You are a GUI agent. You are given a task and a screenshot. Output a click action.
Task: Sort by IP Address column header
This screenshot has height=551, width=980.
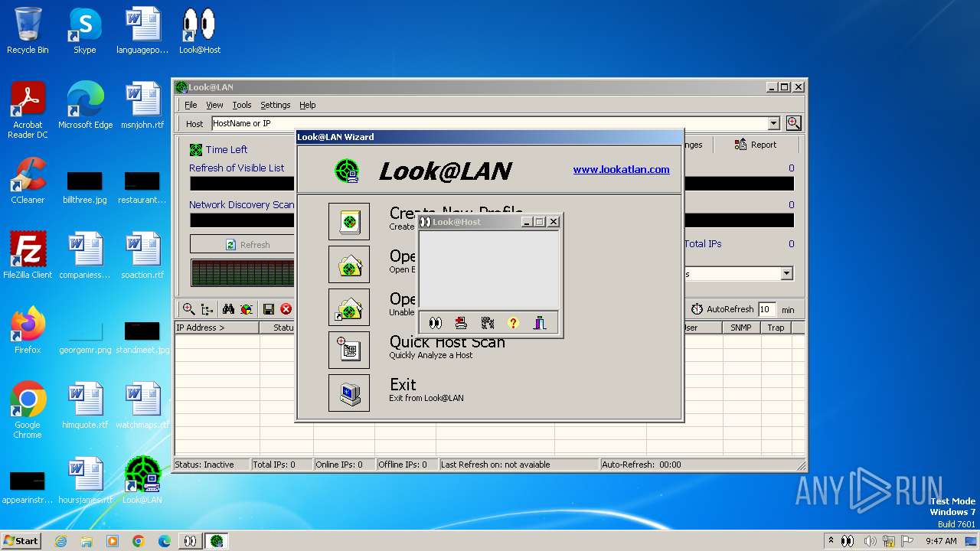click(x=217, y=328)
